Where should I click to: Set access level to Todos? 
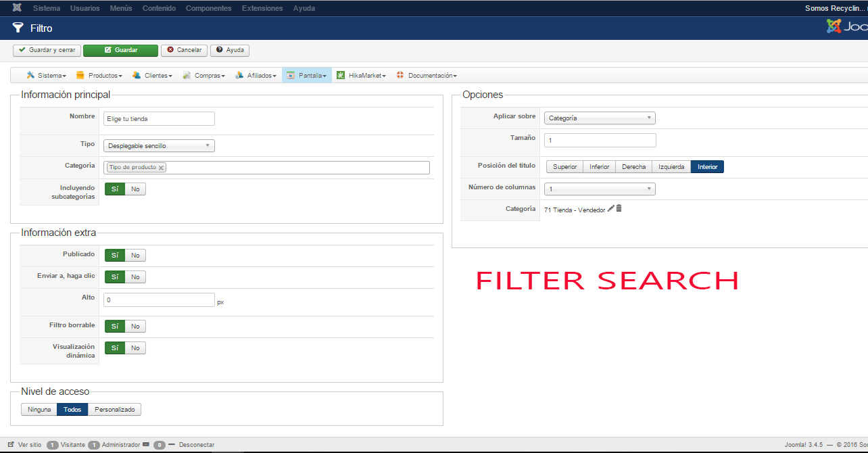[72, 410]
